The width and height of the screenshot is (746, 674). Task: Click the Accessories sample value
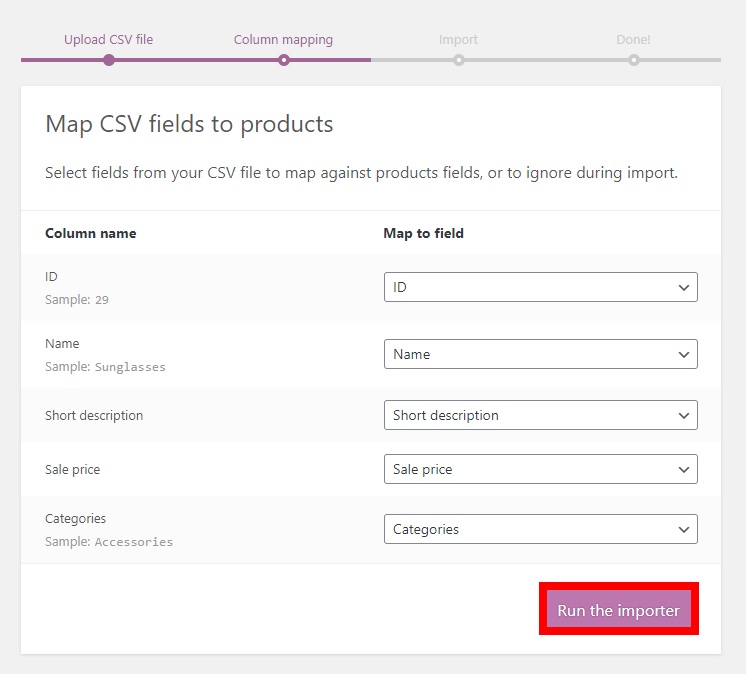[134, 542]
